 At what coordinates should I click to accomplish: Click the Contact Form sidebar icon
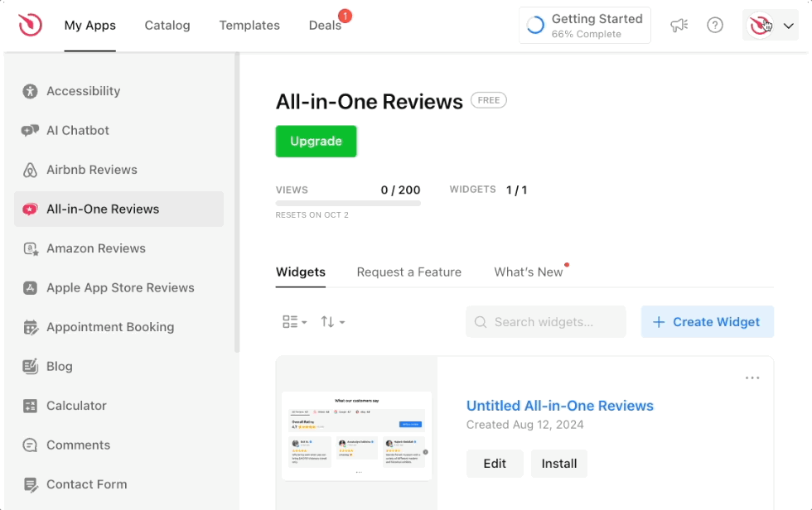coord(31,484)
